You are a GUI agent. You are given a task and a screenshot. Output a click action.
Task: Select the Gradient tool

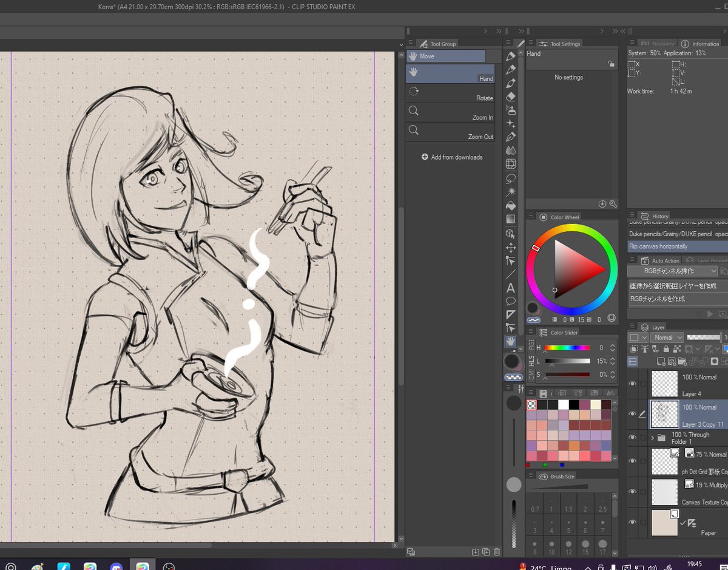[511, 219]
